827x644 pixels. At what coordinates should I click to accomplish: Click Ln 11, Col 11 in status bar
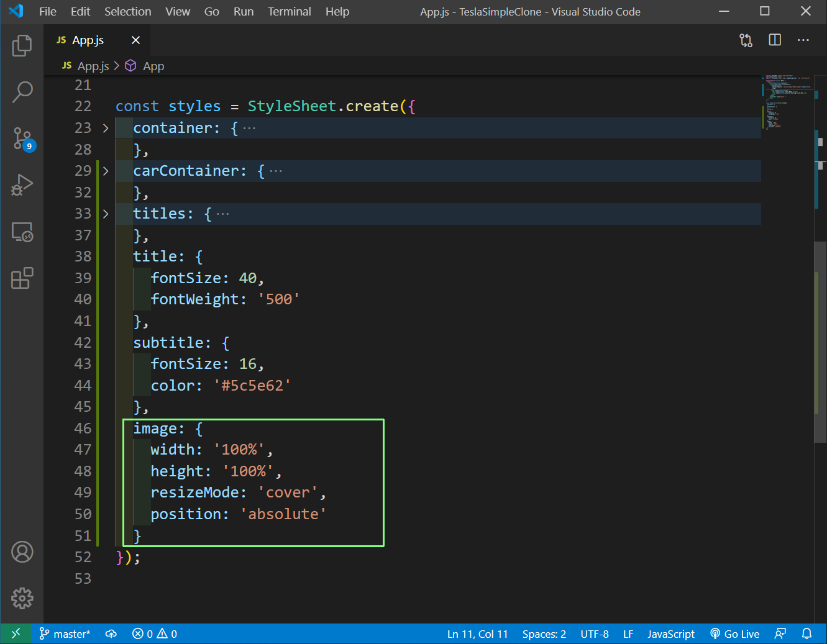click(477, 633)
